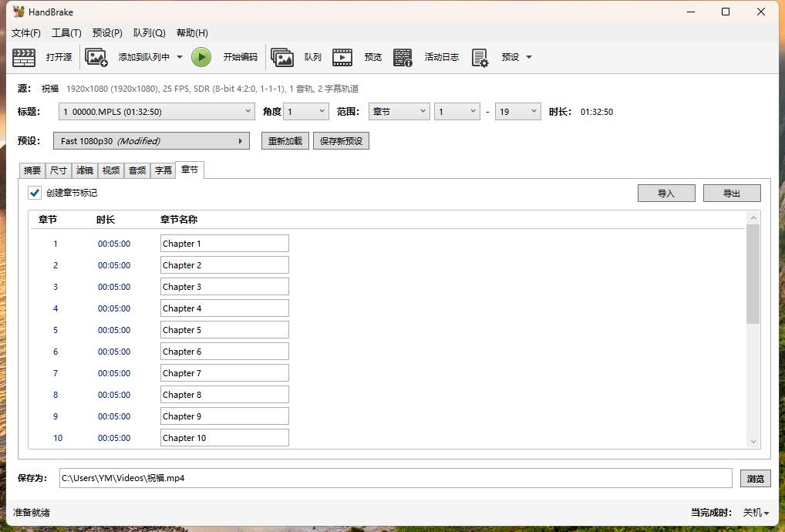Open the 队列(Q) menu

[149, 33]
